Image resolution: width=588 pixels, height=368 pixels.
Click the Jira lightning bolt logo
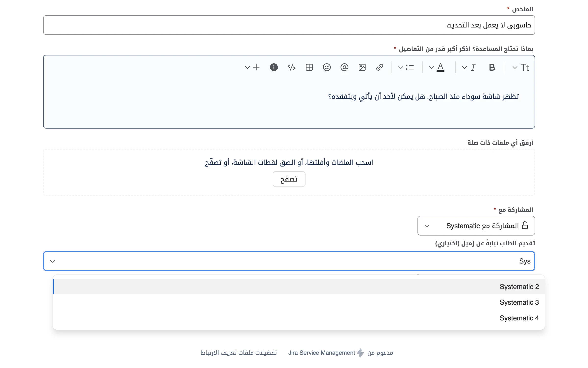360,353
